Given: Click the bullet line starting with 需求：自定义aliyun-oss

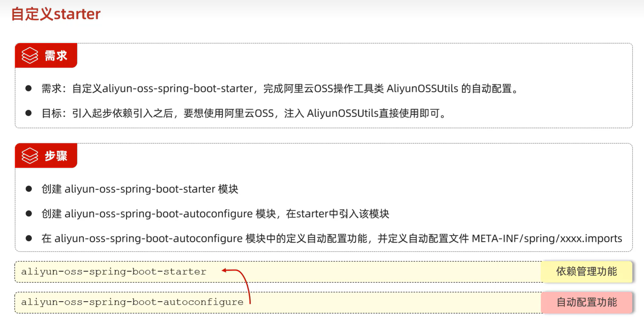Looking at the screenshot, I should pyautogui.click(x=280, y=89).
